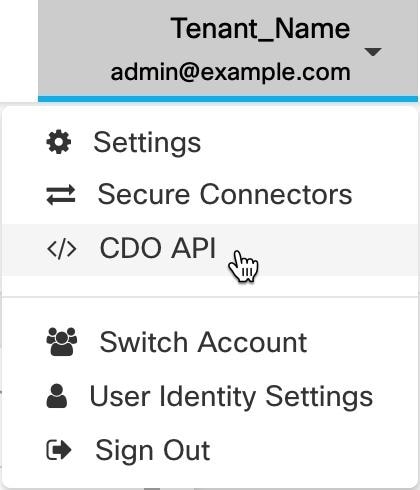Screen dimensions: 420x490
Task: Click empty space in highlighted CDO API row
Action: (x=333, y=249)
